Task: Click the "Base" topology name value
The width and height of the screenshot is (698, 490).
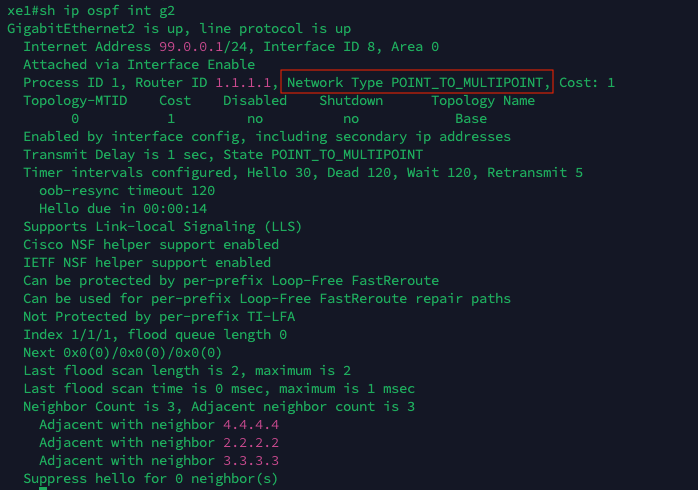Action: click(471, 118)
